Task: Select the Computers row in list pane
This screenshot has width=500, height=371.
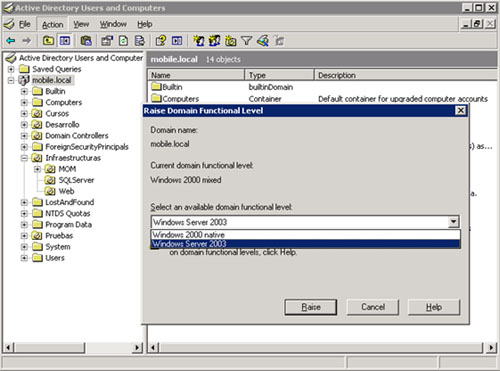Action: (180, 99)
